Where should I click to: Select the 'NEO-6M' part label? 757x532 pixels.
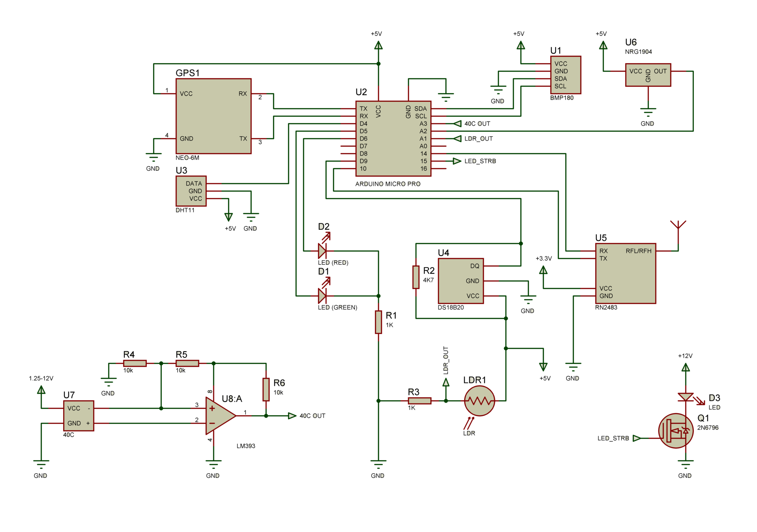tap(187, 158)
